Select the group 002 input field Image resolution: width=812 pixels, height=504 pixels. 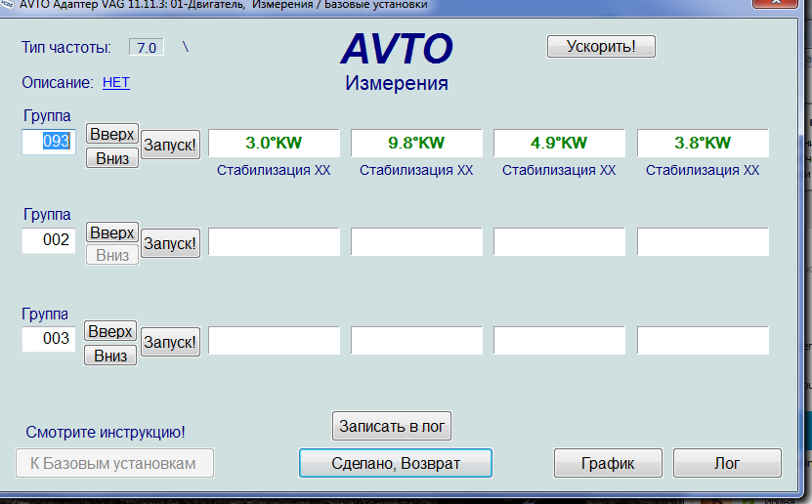pos(49,240)
